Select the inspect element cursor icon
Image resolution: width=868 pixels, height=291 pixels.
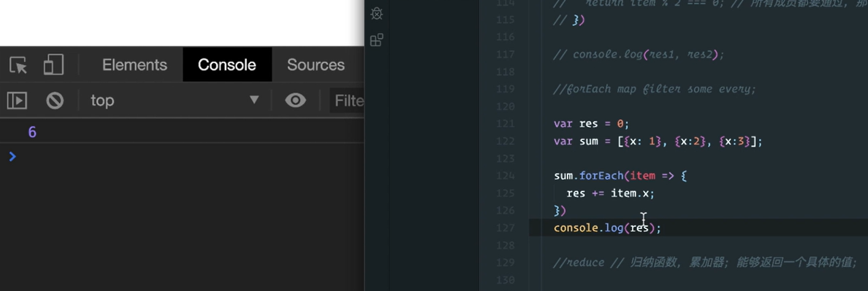18,65
